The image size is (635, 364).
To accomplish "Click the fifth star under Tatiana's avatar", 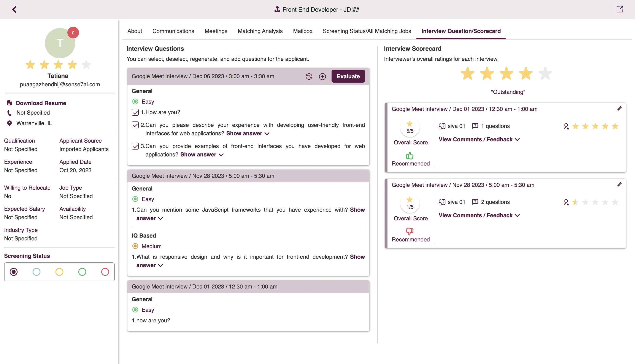I will [86, 65].
